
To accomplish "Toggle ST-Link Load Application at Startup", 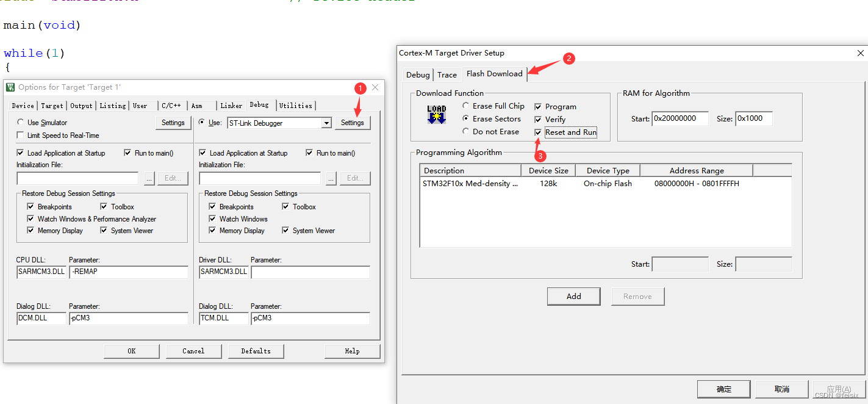I will (203, 153).
